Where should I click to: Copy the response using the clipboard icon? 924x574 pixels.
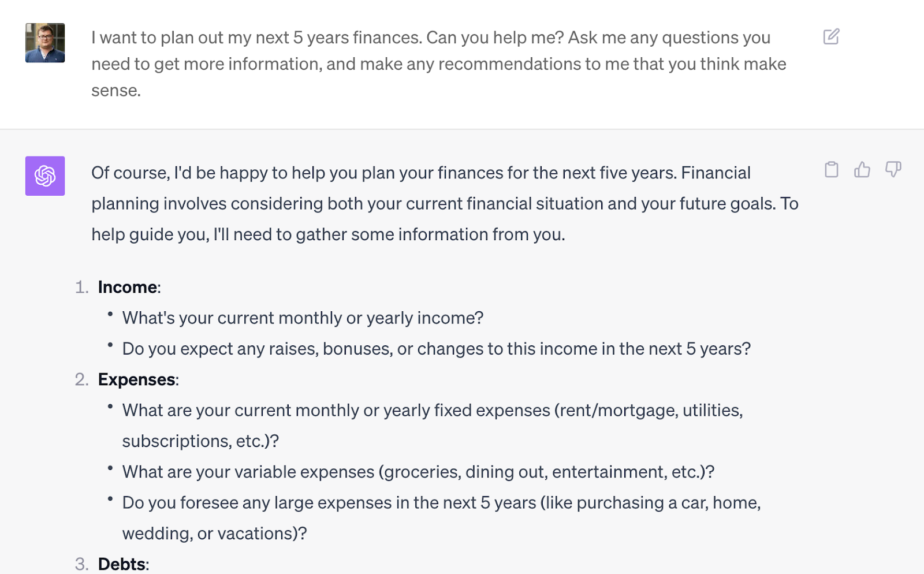[x=831, y=169]
